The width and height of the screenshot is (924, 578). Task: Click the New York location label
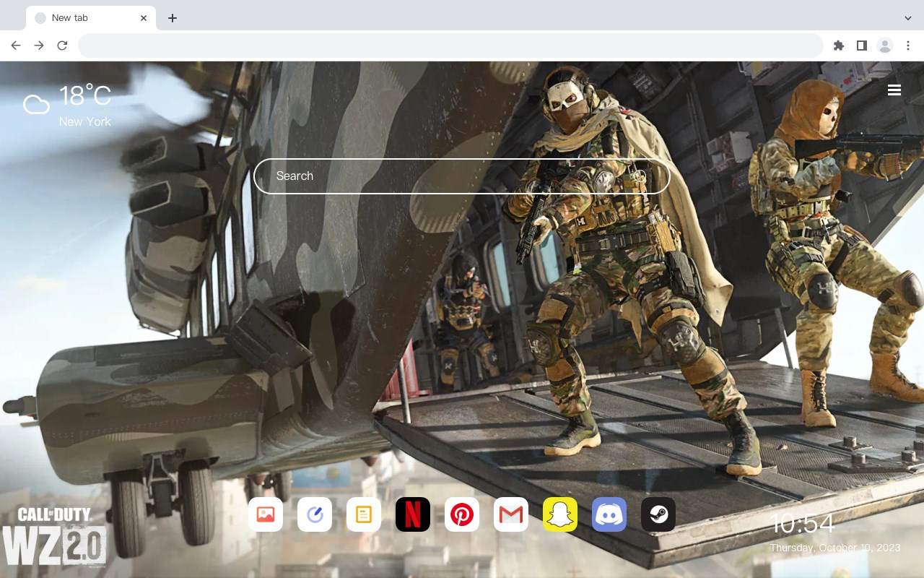(x=85, y=121)
